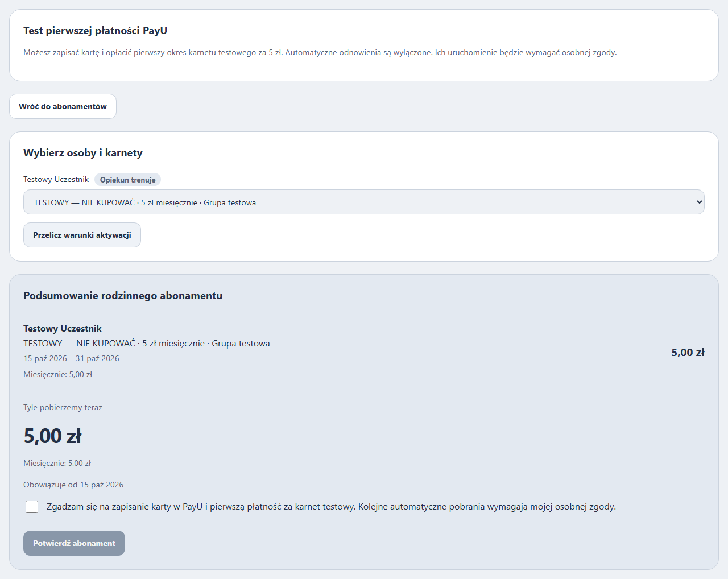The image size is (728, 579).
Task: Click the Opiekun trenuje badge
Action: click(127, 180)
